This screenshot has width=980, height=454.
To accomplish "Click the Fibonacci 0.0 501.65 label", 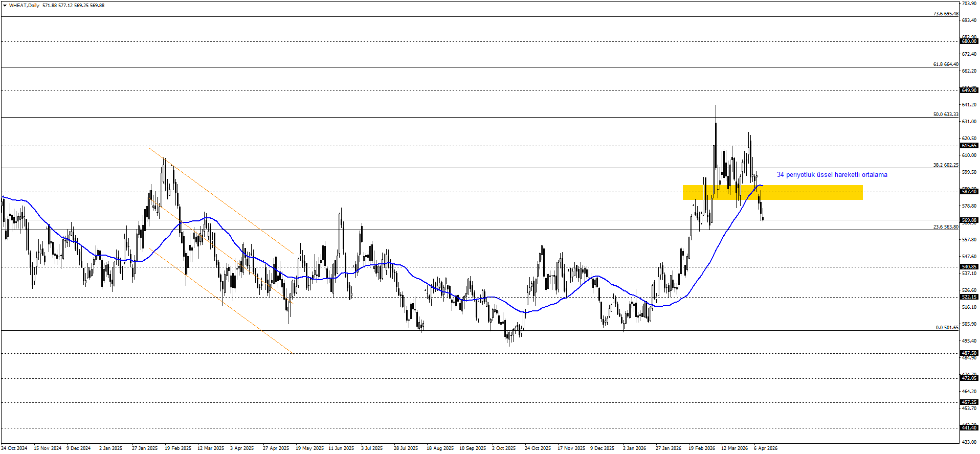I will tap(946, 328).
